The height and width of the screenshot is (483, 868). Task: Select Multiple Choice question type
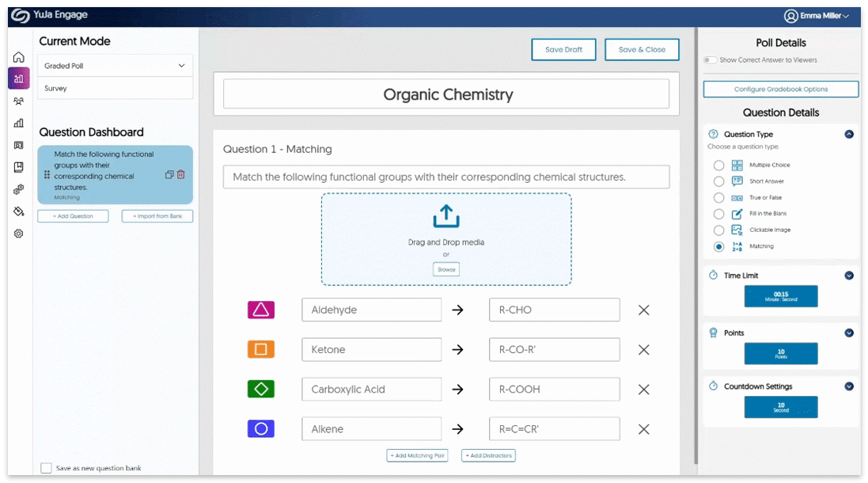pyautogui.click(x=718, y=165)
